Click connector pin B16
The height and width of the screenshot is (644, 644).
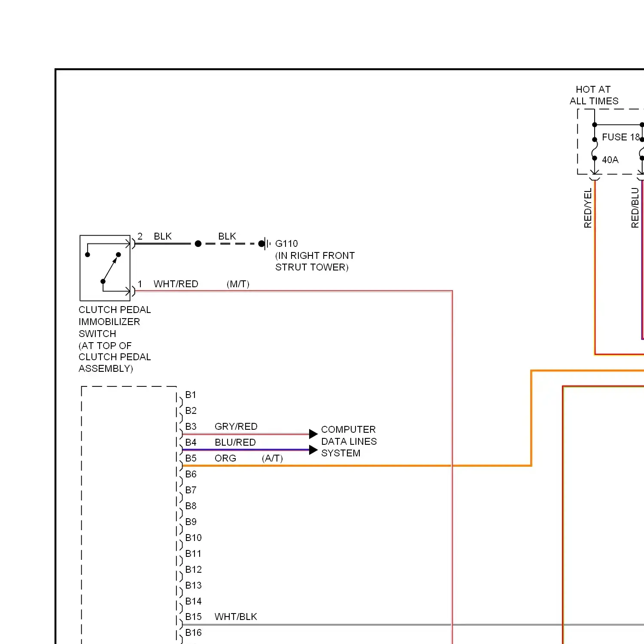(x=193, y=632)
